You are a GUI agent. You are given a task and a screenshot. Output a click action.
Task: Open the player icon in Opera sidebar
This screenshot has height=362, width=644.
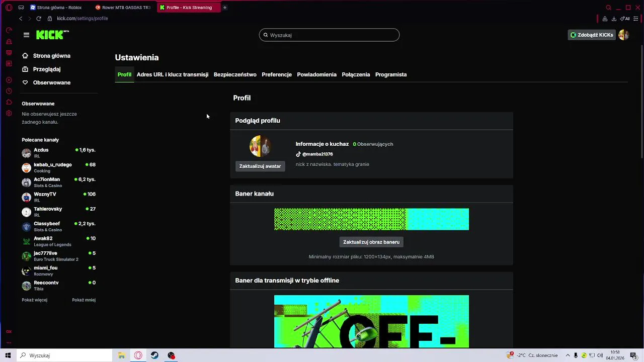9,80
